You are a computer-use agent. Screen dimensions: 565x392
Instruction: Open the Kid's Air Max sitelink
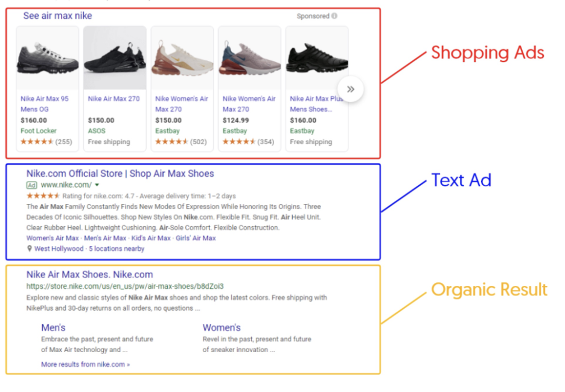point(151,238)
